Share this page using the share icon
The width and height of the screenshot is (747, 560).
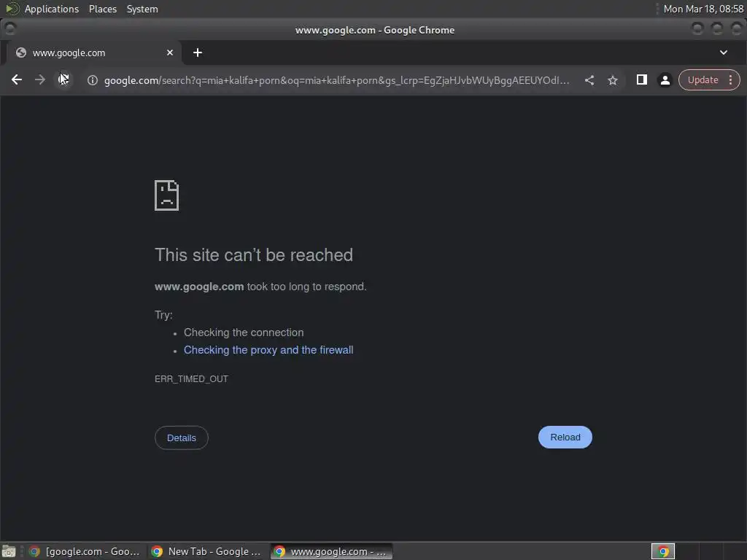coord(589,80)
